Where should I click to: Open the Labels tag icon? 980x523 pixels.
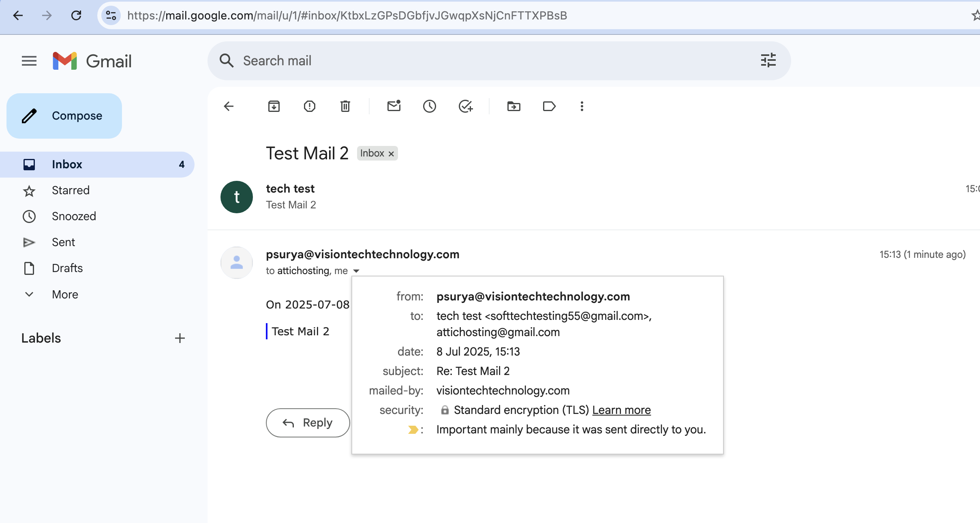pyautogui.click(x=549, y=106)
